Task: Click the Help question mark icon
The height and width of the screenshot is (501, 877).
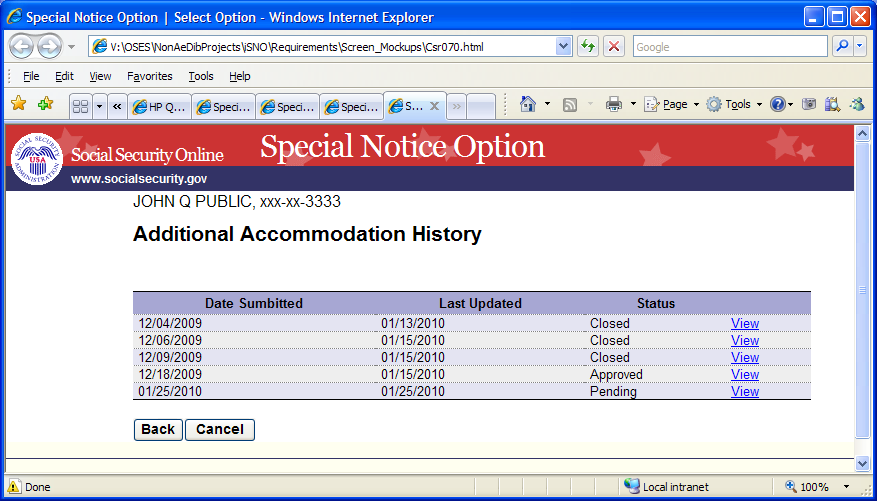Action: tap(777, 104)
